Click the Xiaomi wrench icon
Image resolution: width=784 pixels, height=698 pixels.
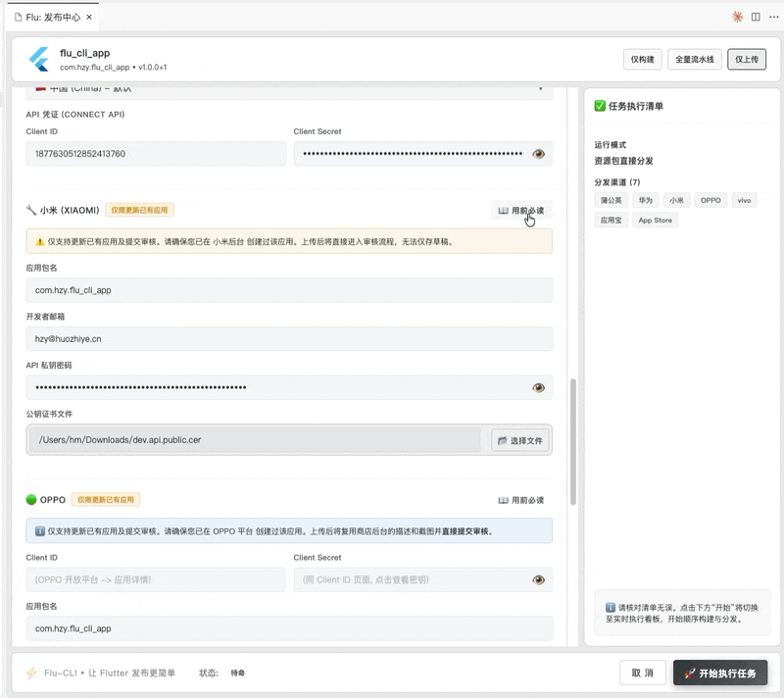tap(31, 210)
